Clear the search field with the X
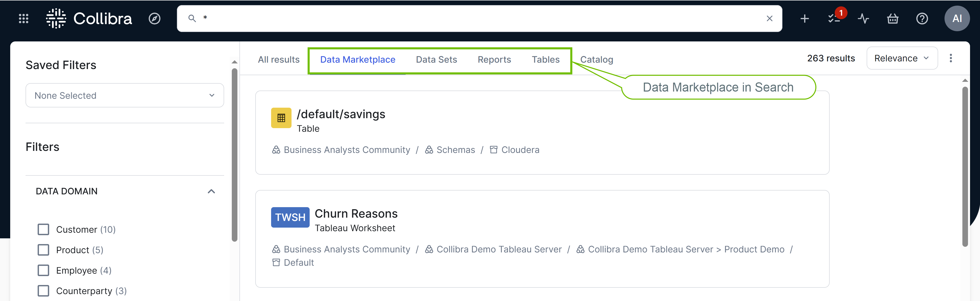The width and height of the screenshot is (980, 301). click(x=770, y=18)
